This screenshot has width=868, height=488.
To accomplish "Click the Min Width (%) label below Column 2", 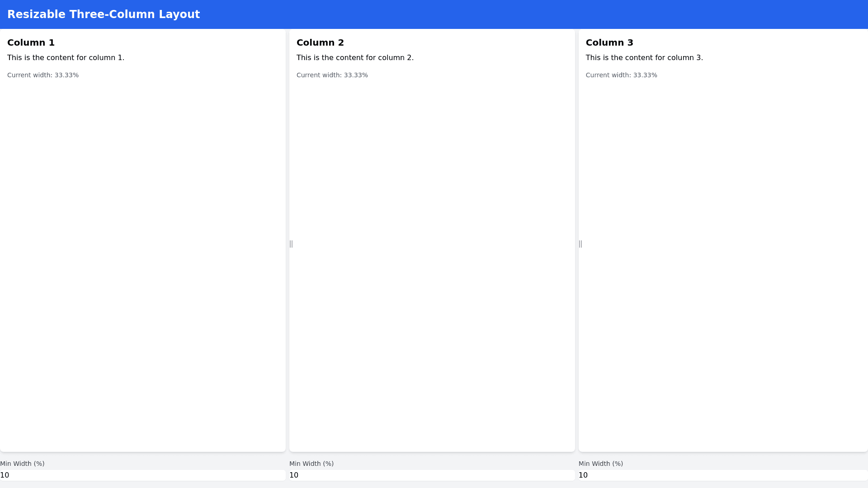I will coord(311,464).
